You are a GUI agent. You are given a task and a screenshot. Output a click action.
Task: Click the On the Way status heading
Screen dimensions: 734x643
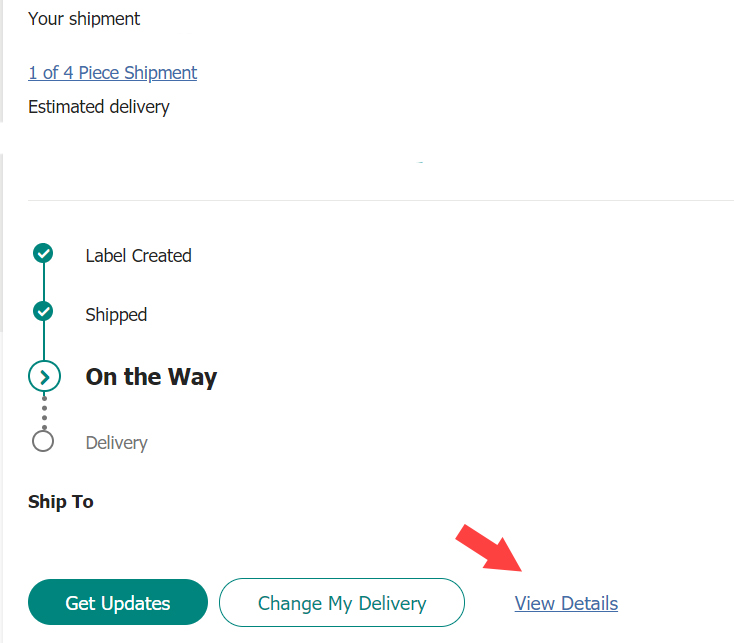[x=151, y=377]
